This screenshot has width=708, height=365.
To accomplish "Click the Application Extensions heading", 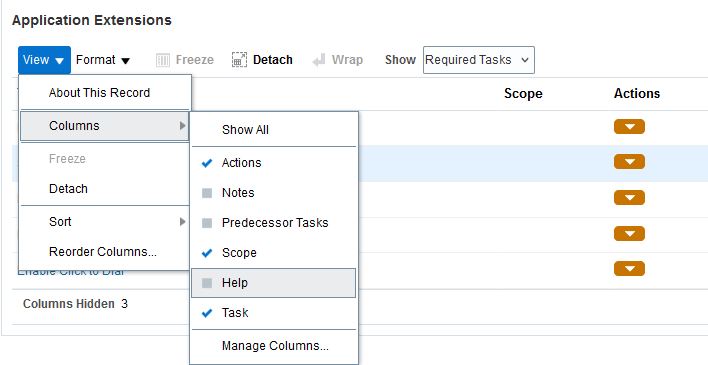I will point(92,20).
